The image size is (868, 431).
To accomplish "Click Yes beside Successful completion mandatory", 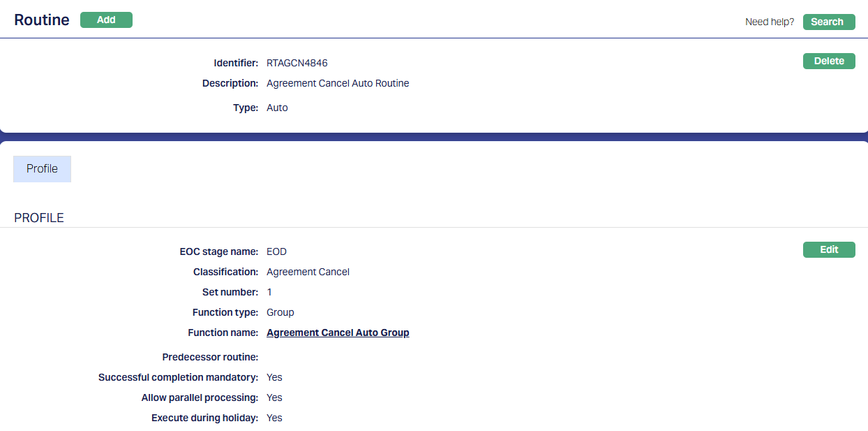I will [274, 378].
